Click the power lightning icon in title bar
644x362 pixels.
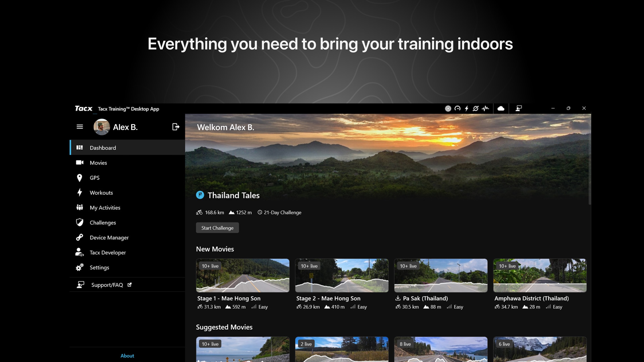[467, 108]
